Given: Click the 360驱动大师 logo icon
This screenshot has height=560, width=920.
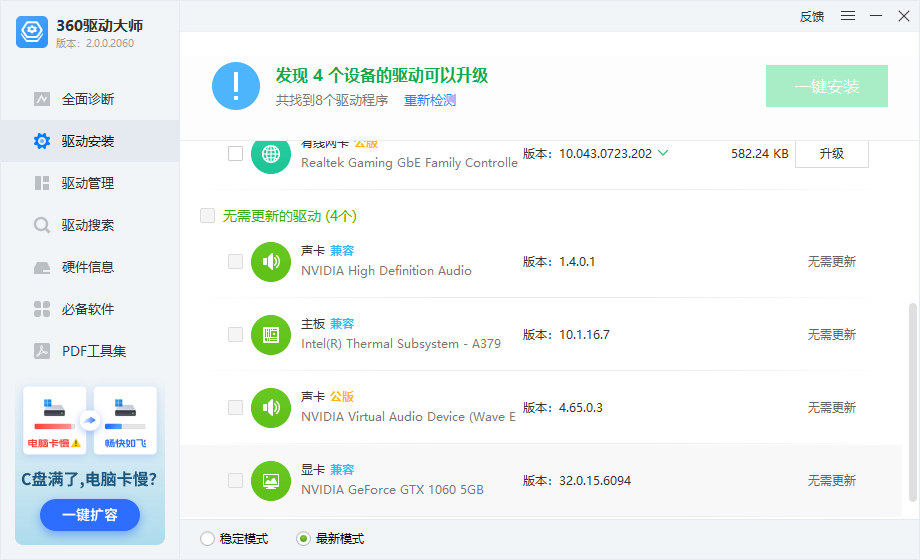Looking at the screenshot, I should point(32,32).
